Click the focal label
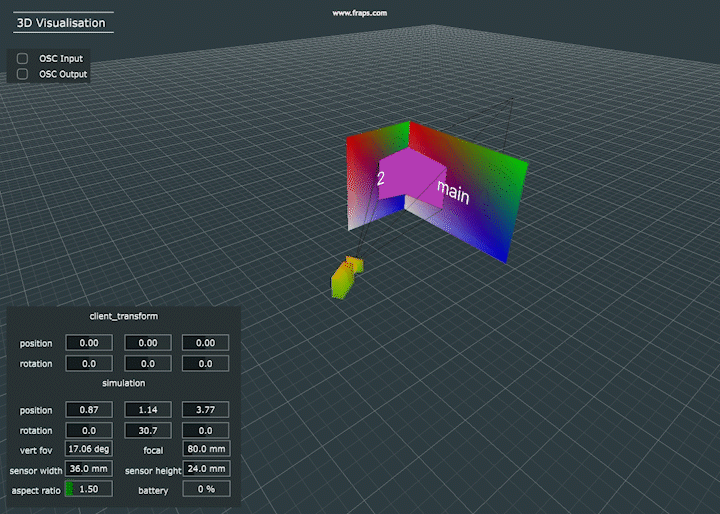Viewport: 720px width, 514px height. 153,451
